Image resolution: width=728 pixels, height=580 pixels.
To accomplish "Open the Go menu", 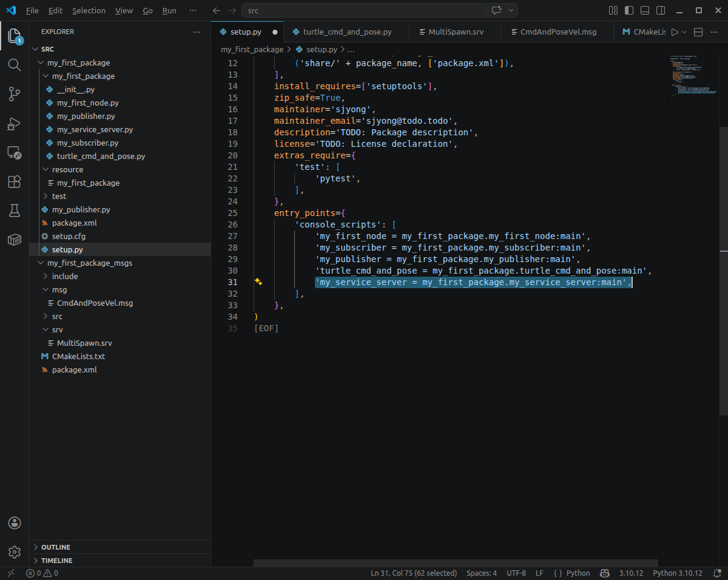I will tap(147, 10).
